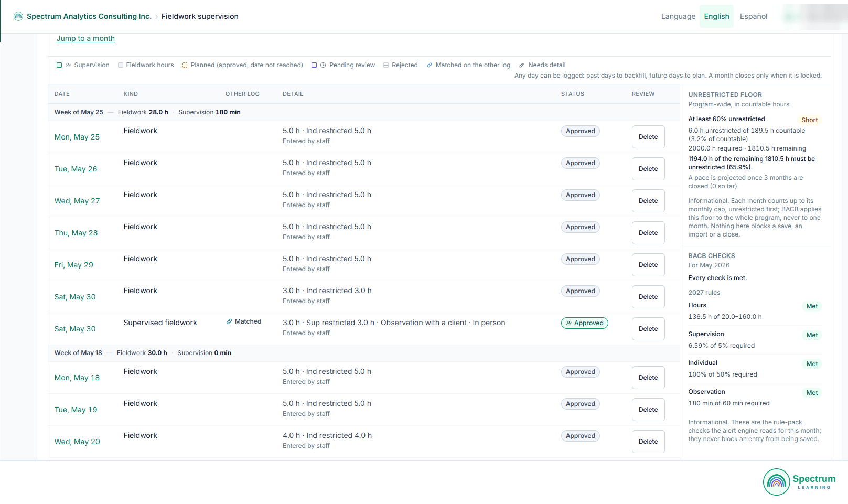Open the Jump to a month link
Viewport: 848px width, 504px height.
pos(85,38)
